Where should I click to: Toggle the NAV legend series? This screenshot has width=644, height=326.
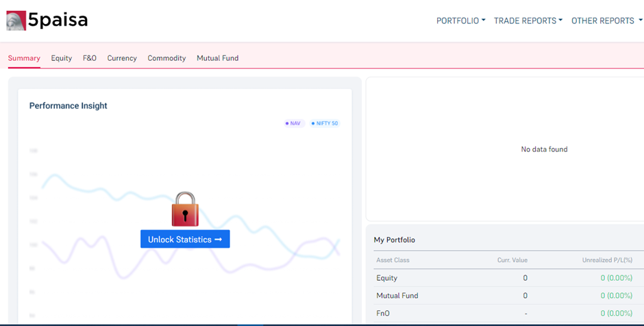click(294, 123)
